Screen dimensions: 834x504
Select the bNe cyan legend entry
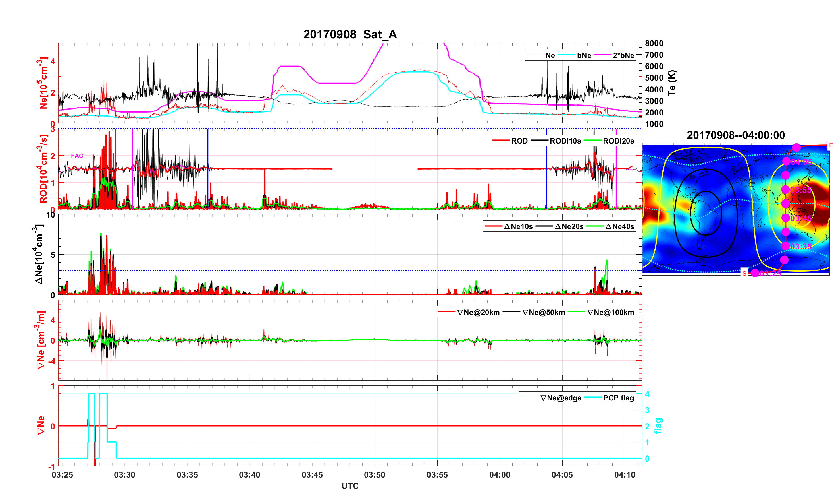pyautogui.click(x=584, y=55)
